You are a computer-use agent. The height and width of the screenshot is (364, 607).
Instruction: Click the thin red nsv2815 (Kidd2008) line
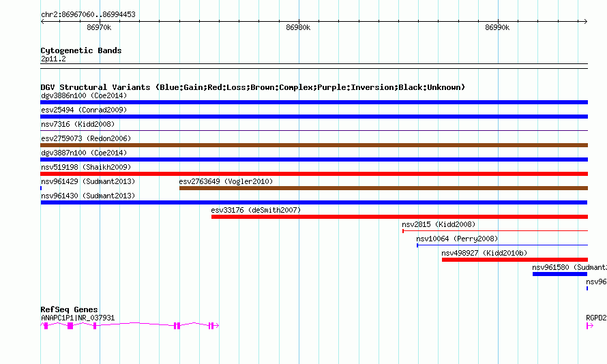tap(495, 231)
